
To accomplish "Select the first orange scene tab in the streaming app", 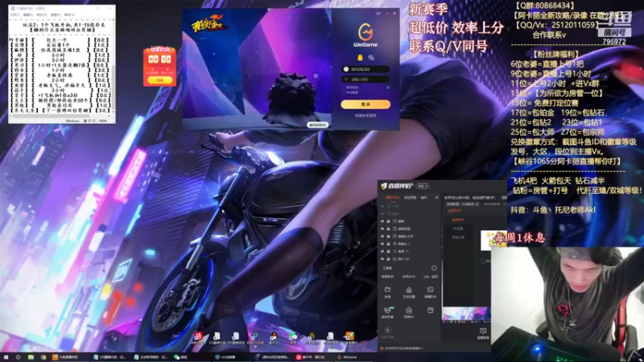I will [392, 198].
